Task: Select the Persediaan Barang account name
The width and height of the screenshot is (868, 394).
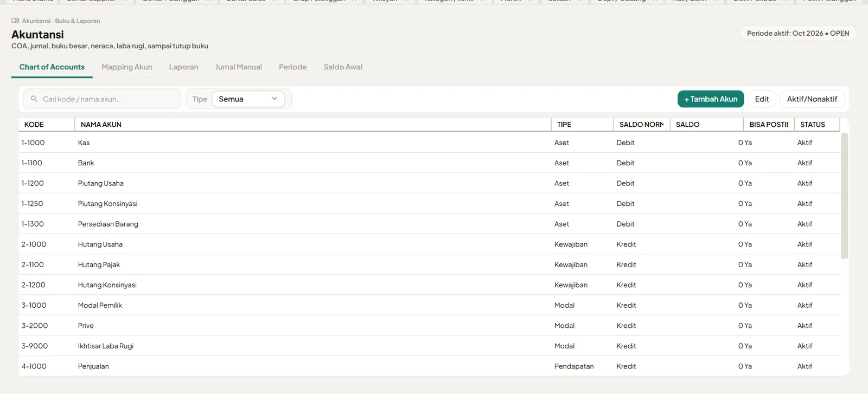Action: point(108,224)
